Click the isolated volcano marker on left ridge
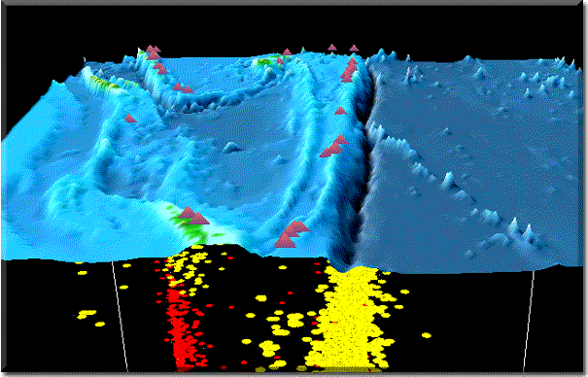 (x=130, y=119)
